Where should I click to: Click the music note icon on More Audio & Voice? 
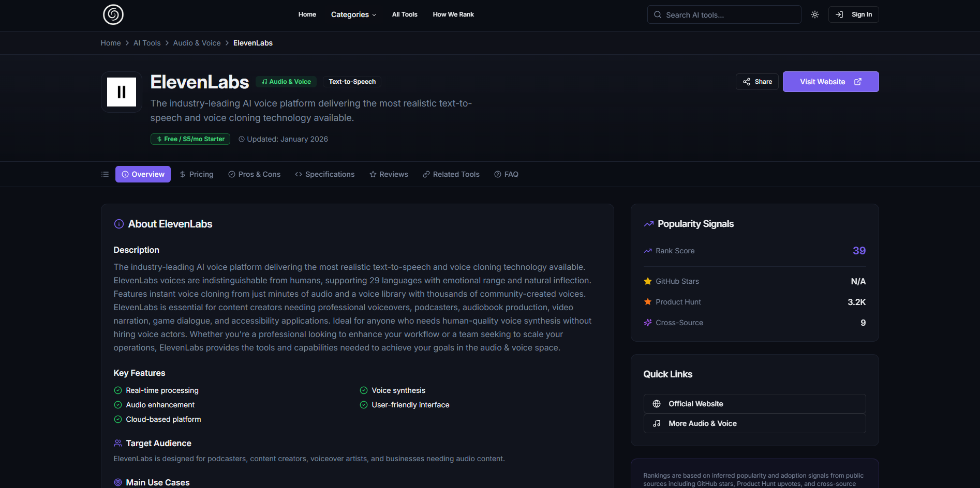[x=657, y=423]
